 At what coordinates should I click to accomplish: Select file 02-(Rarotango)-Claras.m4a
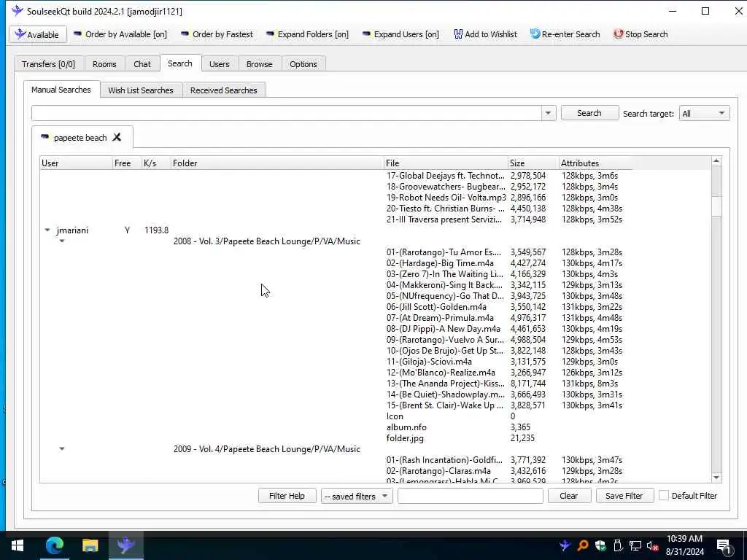(438, 471)
